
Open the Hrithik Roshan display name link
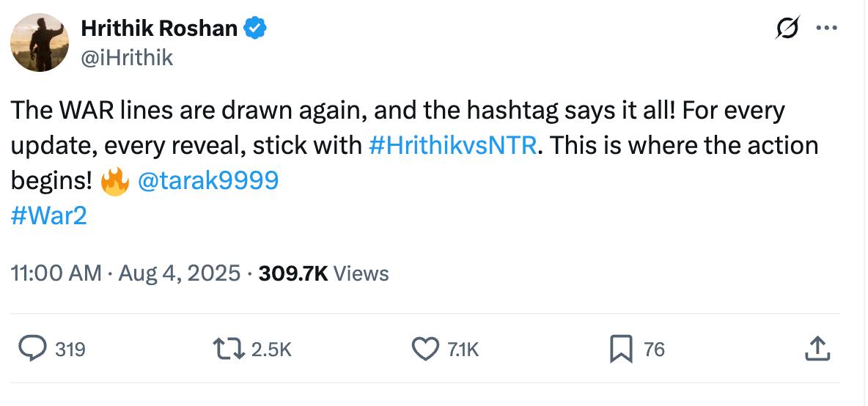click(159, 28)
